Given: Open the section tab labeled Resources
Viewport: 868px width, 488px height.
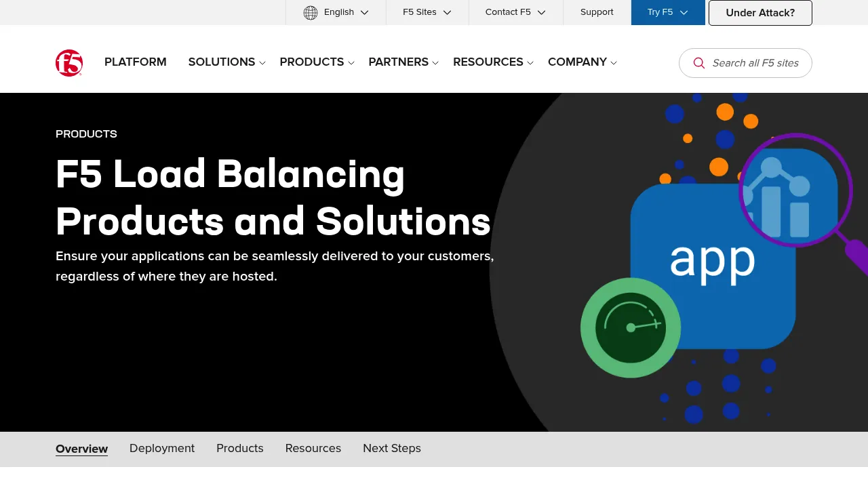Looking at the screenshot, I should coord(313,449).
